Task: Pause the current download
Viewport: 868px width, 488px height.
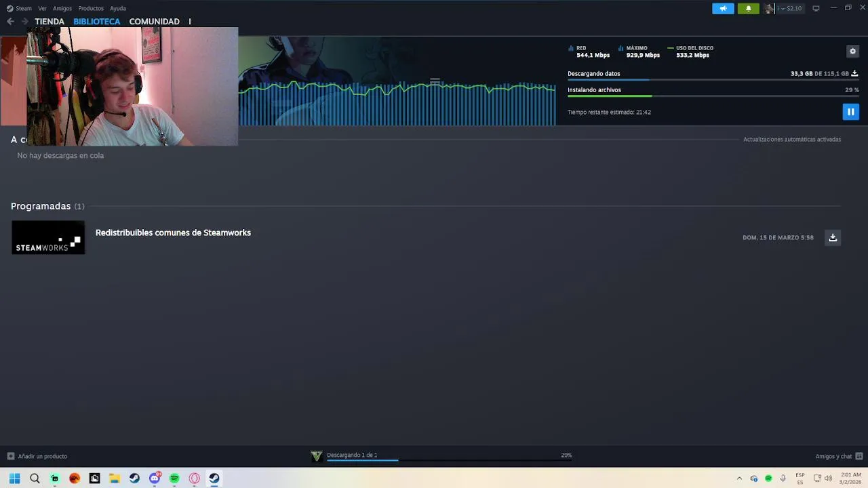Action: [850, 112]
